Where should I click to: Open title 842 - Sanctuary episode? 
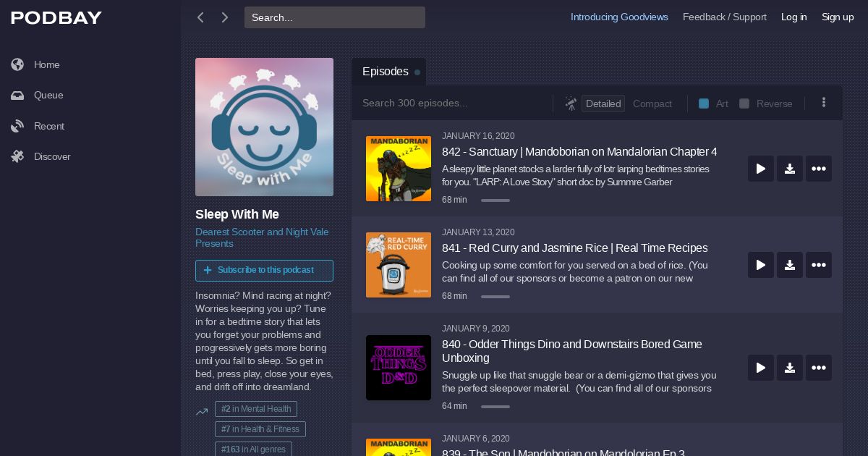[579, 152]
